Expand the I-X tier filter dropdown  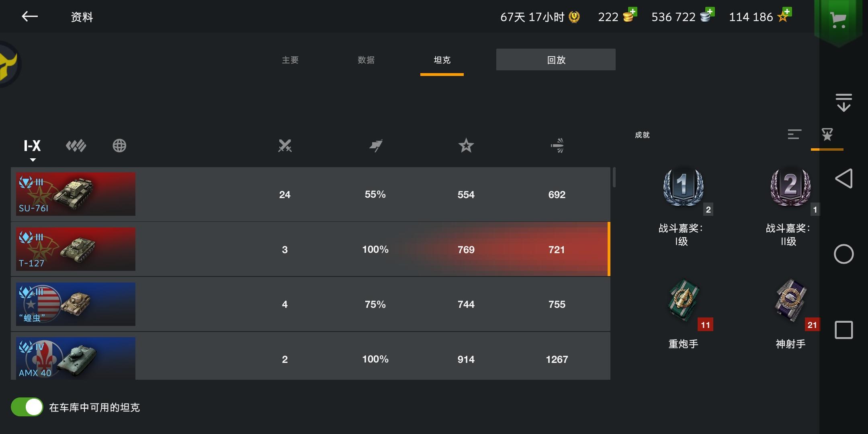pyautogui.click(x=32, y=149)
